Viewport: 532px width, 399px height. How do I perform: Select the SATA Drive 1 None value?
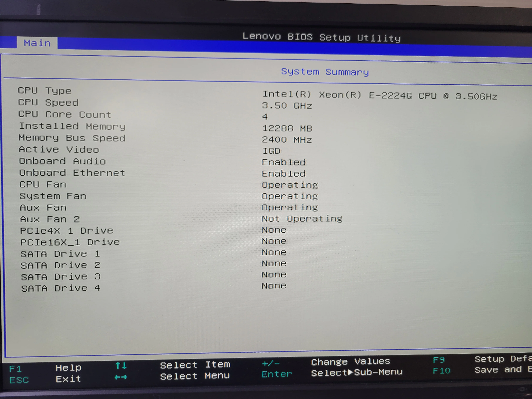[274, 253]
